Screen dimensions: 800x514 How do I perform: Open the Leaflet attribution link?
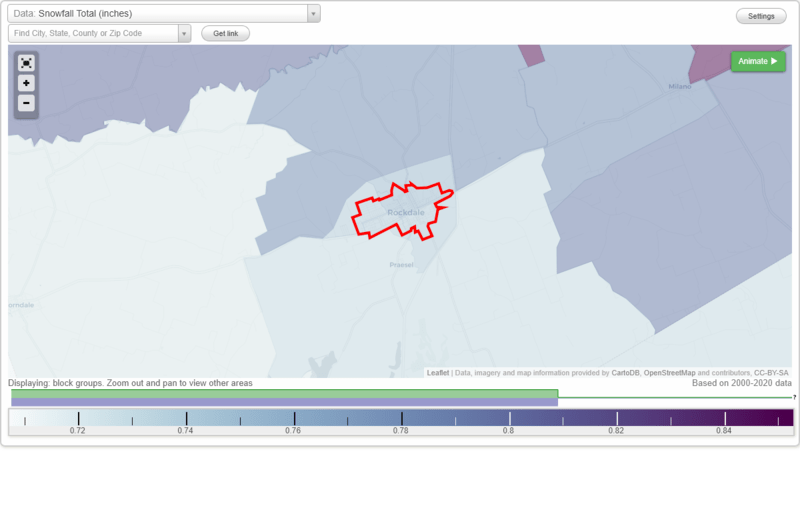pos(438,373)
